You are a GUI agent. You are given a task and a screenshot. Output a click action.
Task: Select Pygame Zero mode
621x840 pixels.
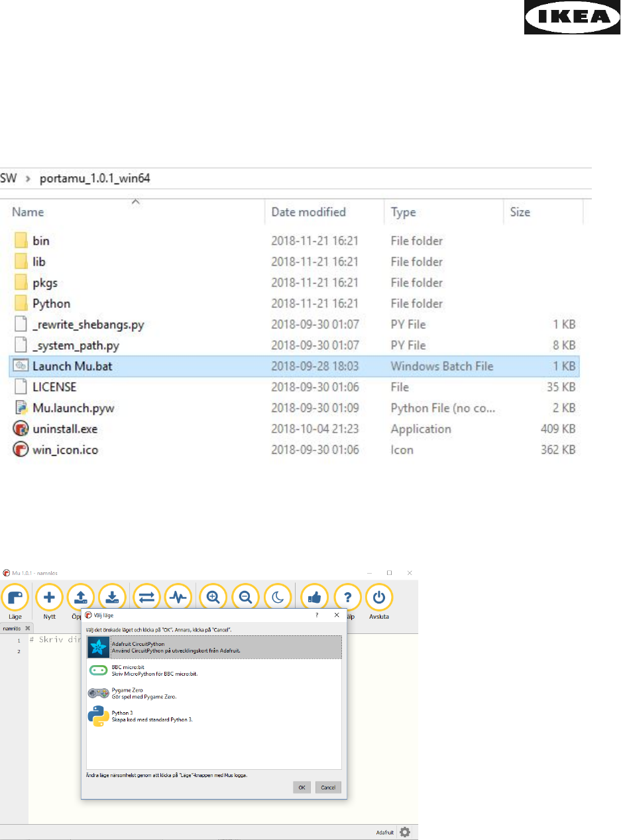pyautogui.click(x=214, y=694)
